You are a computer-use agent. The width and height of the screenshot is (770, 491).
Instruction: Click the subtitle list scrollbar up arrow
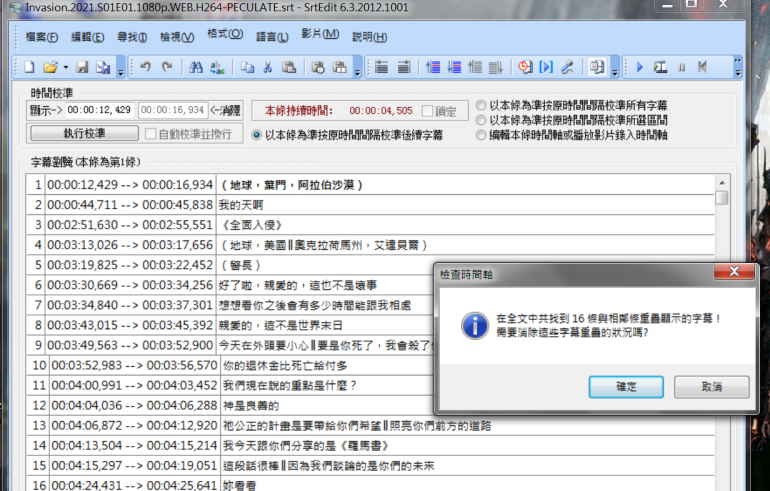click(722, 183)
